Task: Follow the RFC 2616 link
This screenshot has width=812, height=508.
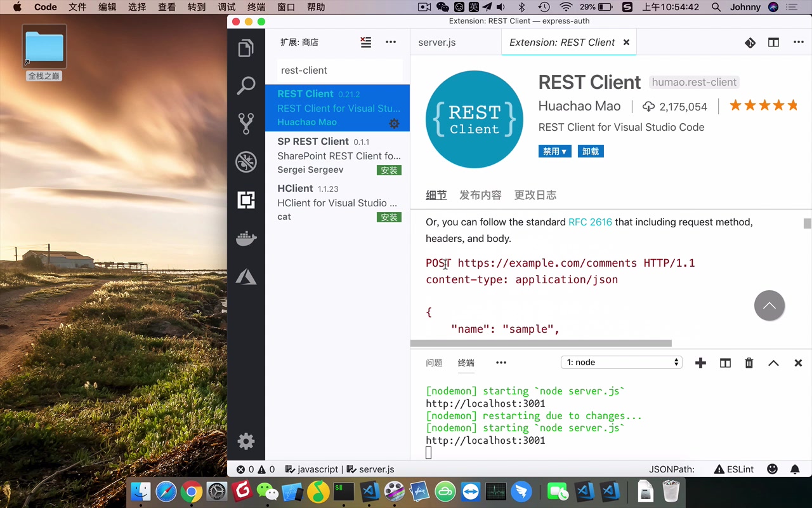Action: click(x=590, y=222)
